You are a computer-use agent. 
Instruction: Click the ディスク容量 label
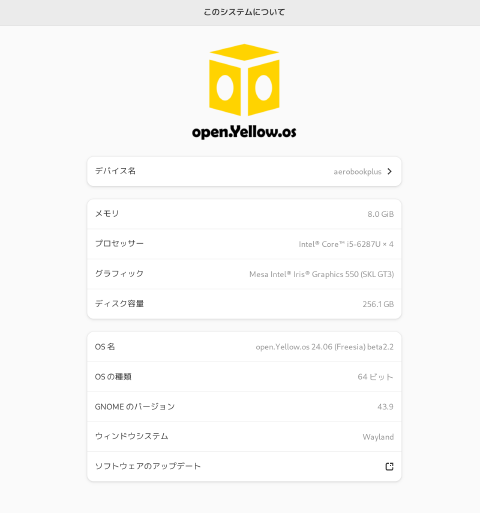tap(119, 304)
